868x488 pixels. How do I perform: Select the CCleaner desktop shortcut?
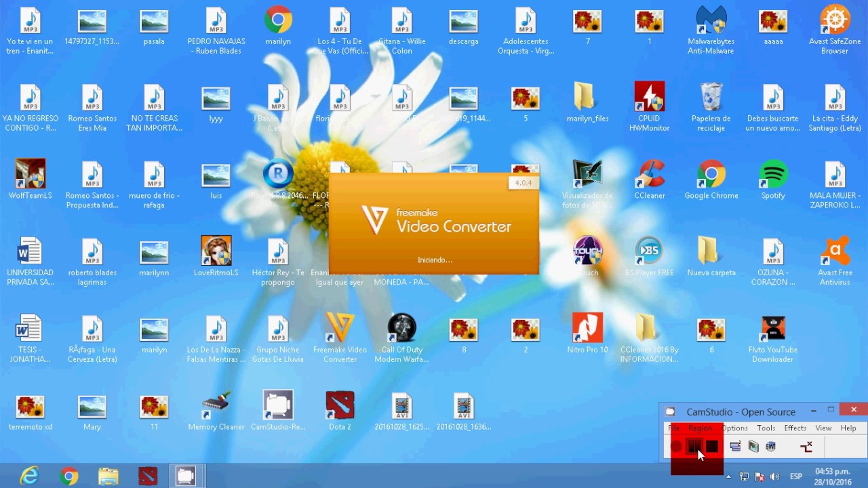tap(649, 180)
